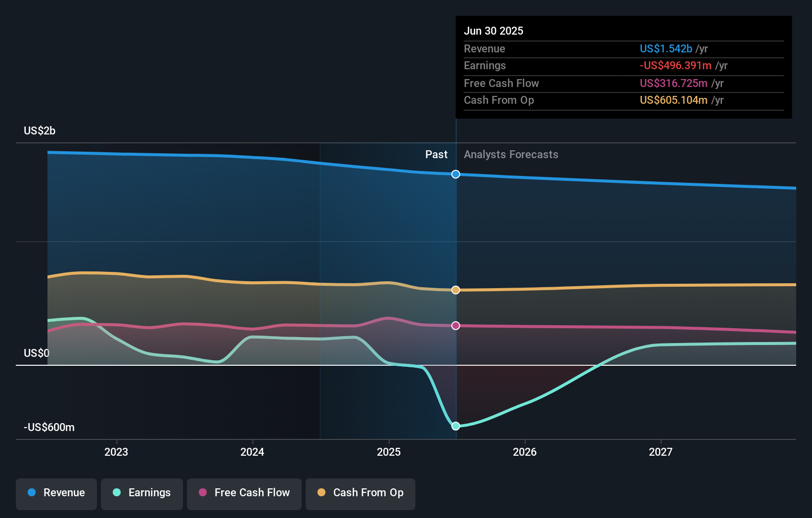The image size is (812, 518).
Task: Click the 2023 x-axis label
Action: click(x=116, y=452)
